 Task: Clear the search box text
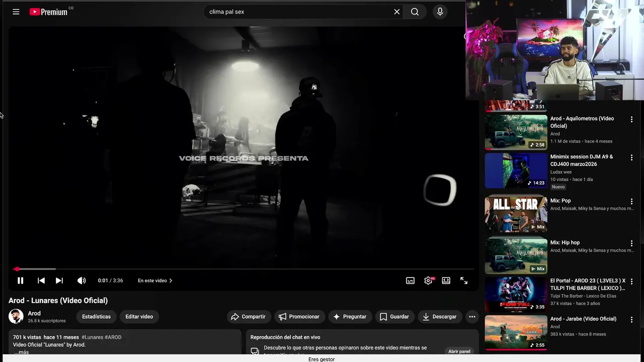point(396,12)
